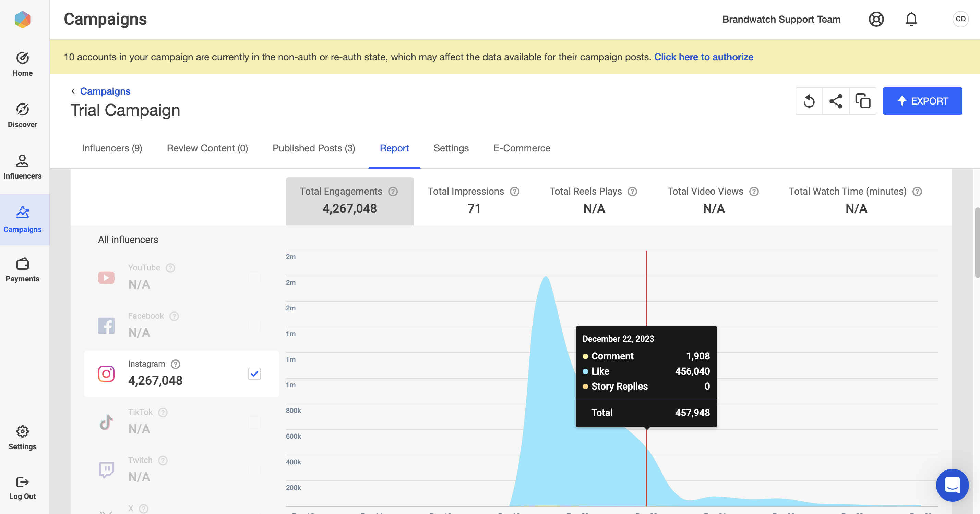The height and width of the screenshot is (514, 980).
Task: Click the Brandwatch Support Team name
Action: click(x=781, y=20)
